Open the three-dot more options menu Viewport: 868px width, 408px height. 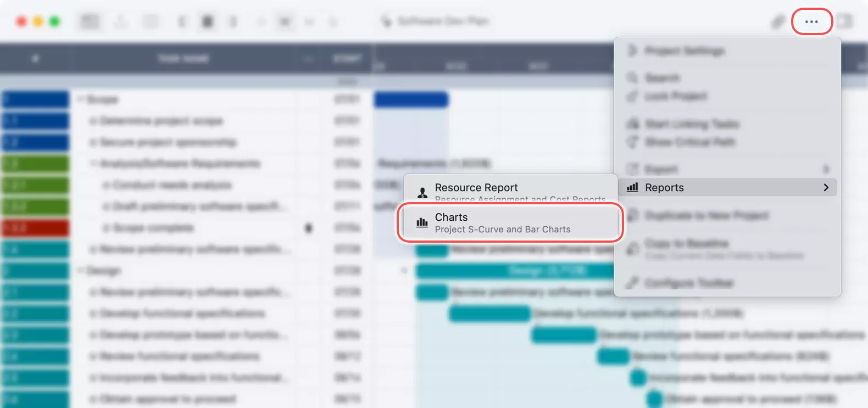(811, 22)
